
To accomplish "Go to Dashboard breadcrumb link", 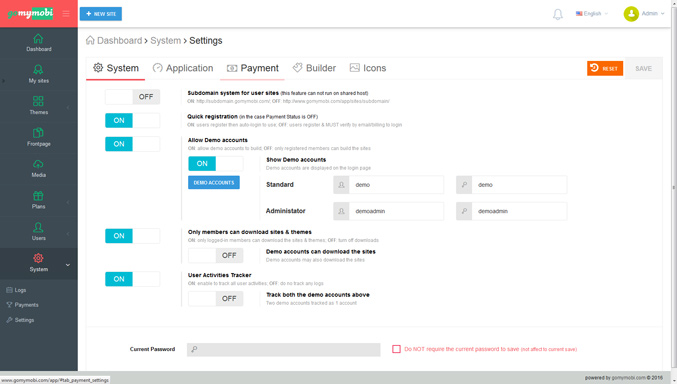I will click(x=120, y=41).
